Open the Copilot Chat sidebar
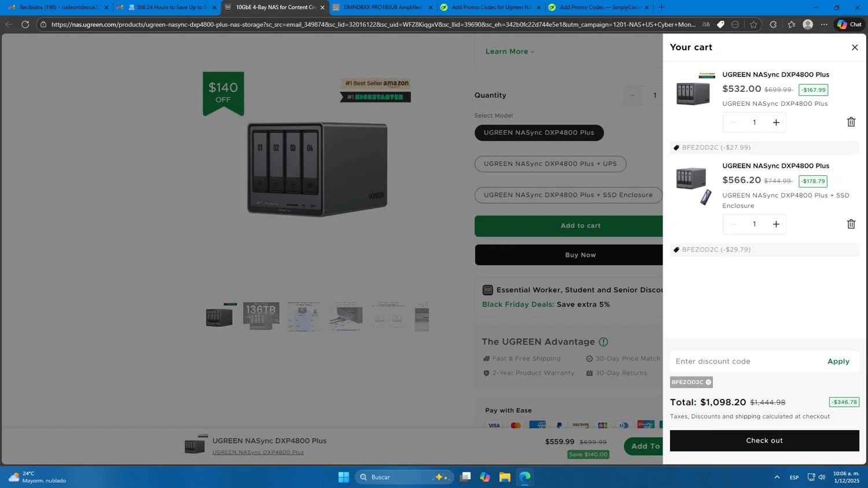868x488 pixels. (x=849, y=24)
